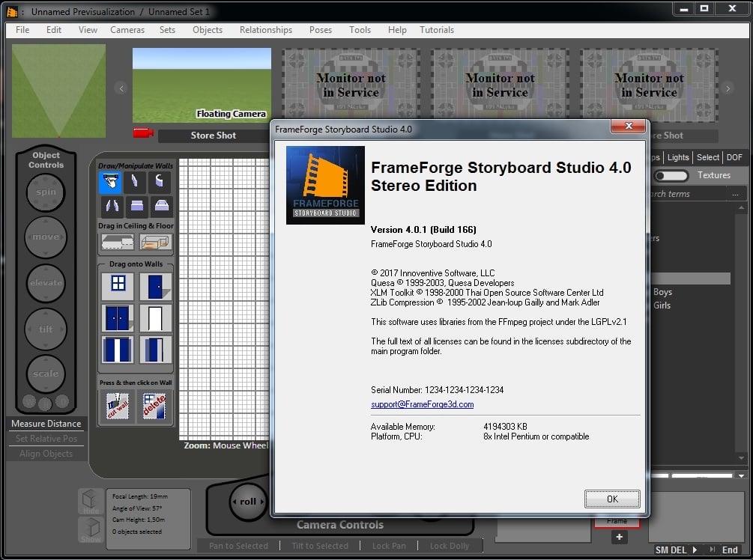Close the About dialog with the X
Screen dimensions: 753x560
(628, 127)
